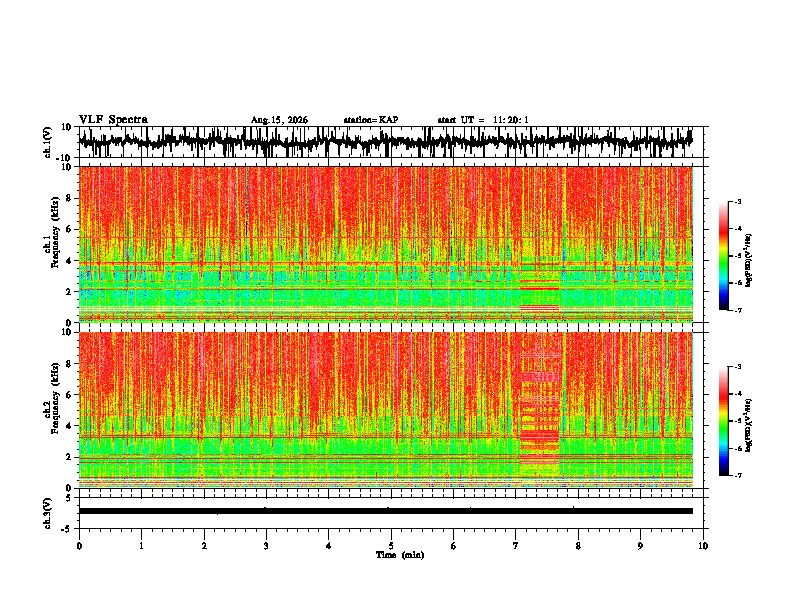This screenshot has width=792, height=612.
Task: Click the ch.1(V) axis label
Action: pos(48,142)
